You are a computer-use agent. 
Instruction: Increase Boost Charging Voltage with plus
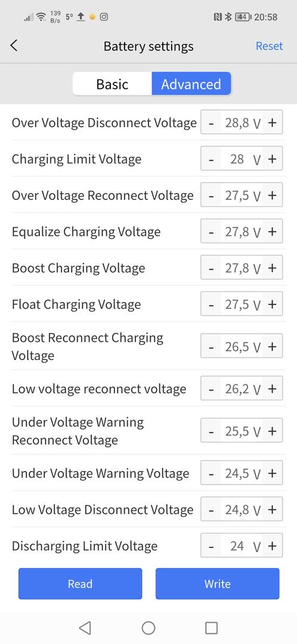pos(273,268)
